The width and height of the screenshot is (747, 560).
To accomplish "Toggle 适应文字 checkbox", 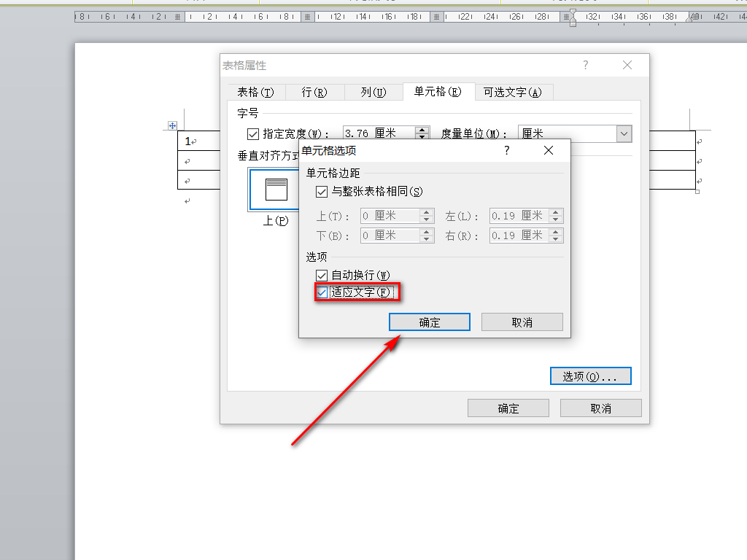I will 322,292.
